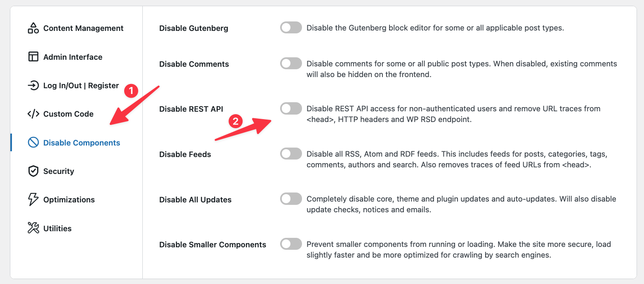Enable the Disable Smaller Components toggle
The width and height of the screenshot is (644, 284).
[x=291, y=244]
